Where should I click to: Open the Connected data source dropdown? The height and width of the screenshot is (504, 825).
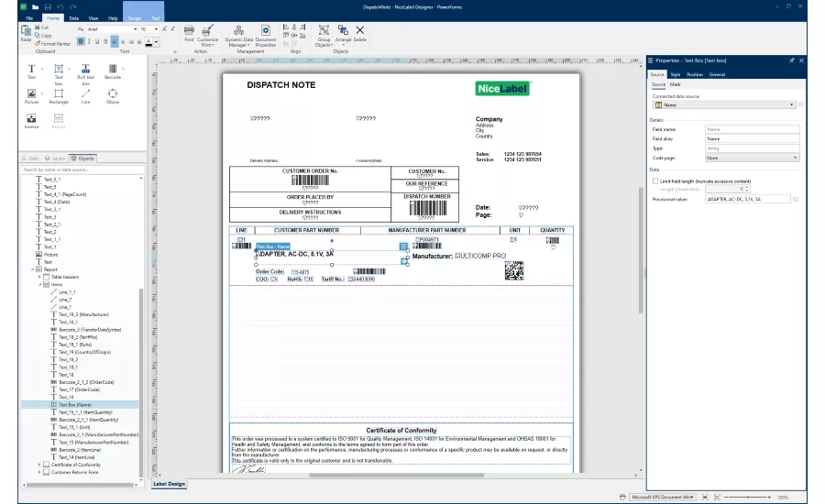pyautogui.click(x=724, y=104)
